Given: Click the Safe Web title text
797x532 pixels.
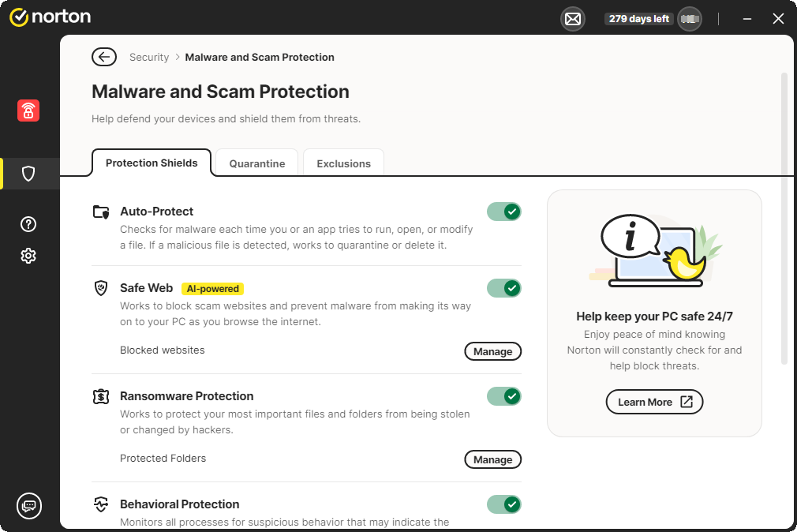Looking at the screenshot, I should point(147,288).
